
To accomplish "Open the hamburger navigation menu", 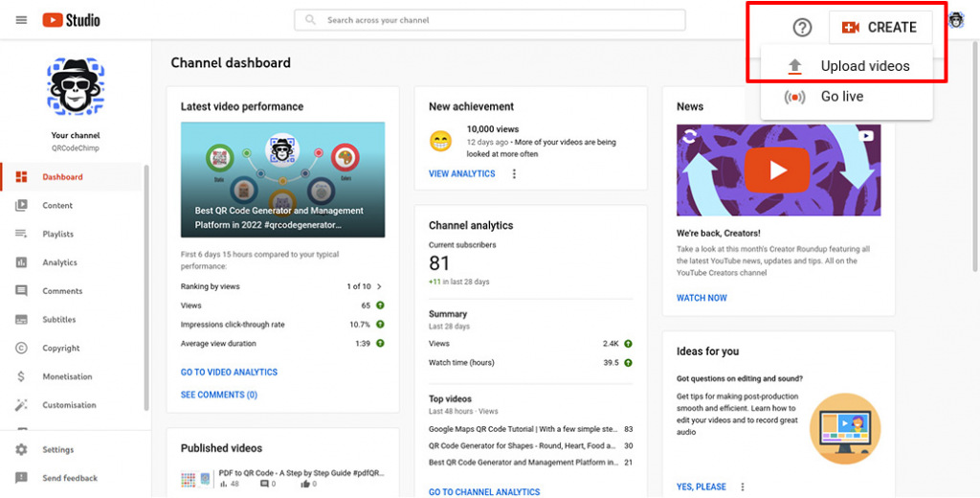I will click(x=21, y=20).
